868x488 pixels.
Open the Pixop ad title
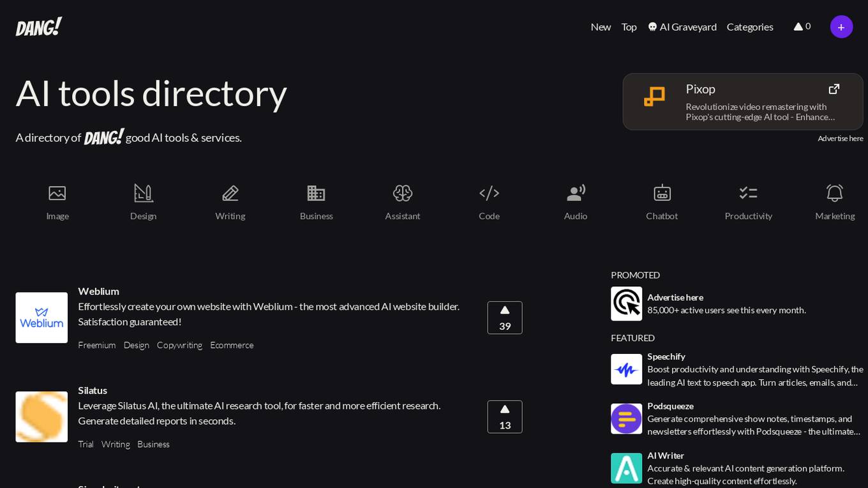pyautogui.click(x=700, y=89)
